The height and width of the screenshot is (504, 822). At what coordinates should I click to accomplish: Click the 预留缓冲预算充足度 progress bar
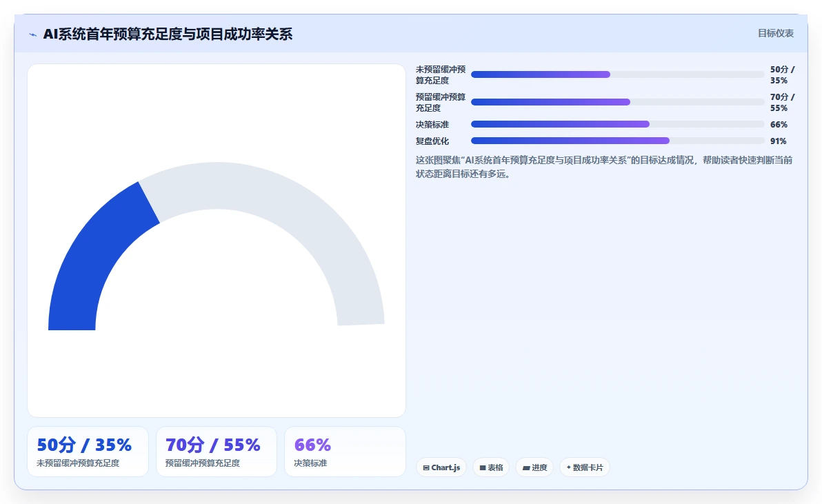618,102
